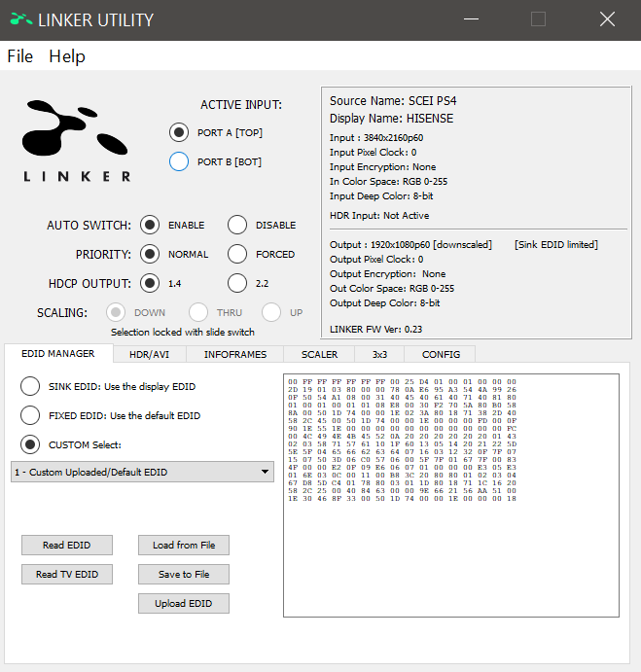Expand the Custom EDID dropdown list

(267, 472)
